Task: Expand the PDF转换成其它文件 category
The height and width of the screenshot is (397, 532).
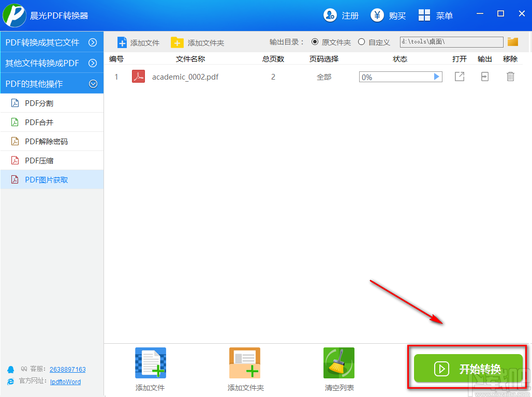Action: click(52, 42)
